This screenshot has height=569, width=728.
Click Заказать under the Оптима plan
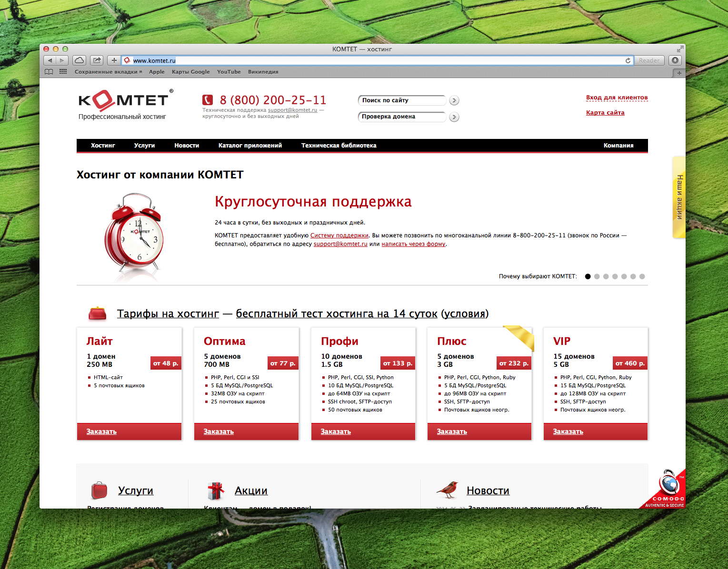tap(219, 432)
